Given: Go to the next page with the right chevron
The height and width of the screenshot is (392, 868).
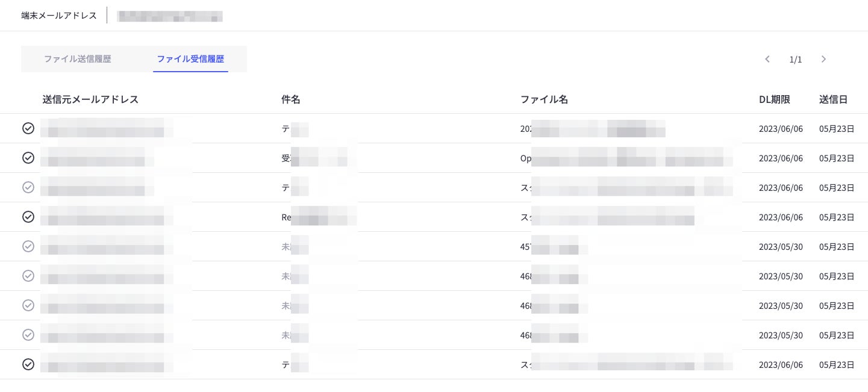Looking at the screenshot, I should tap(823, 59).
